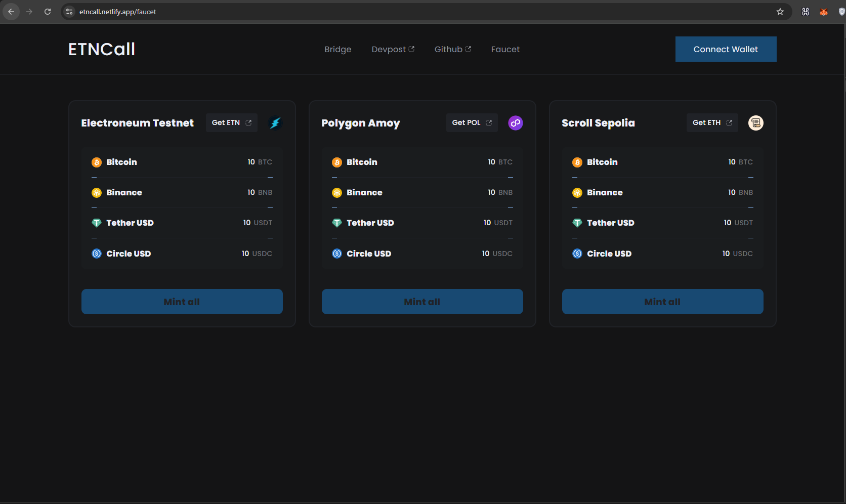
Task: Click Circle USD icon in Electroneum Testnet card
Action: tap(97, 254)
